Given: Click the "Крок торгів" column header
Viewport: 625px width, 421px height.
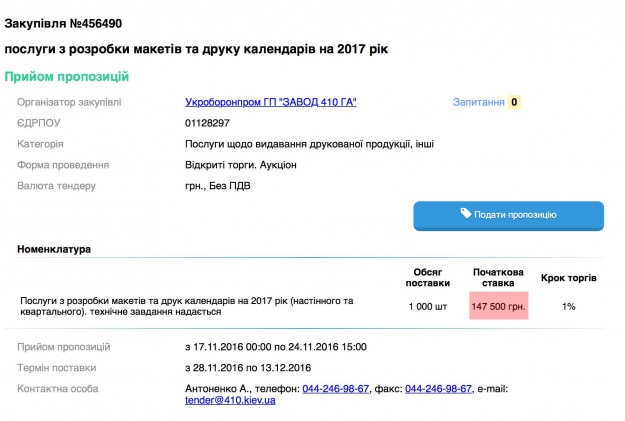Looking at the screenshot, I should (x=568, y=277).
